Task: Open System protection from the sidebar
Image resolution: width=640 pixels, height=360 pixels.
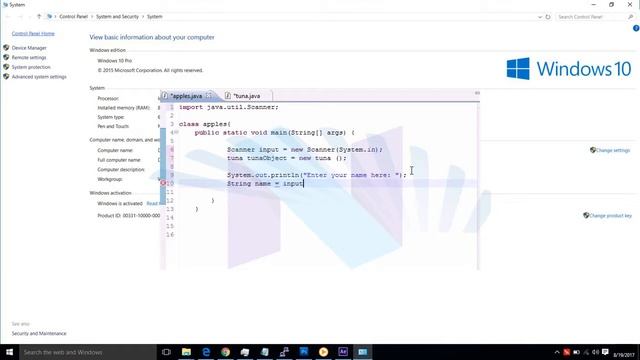Action: [31, 67]
